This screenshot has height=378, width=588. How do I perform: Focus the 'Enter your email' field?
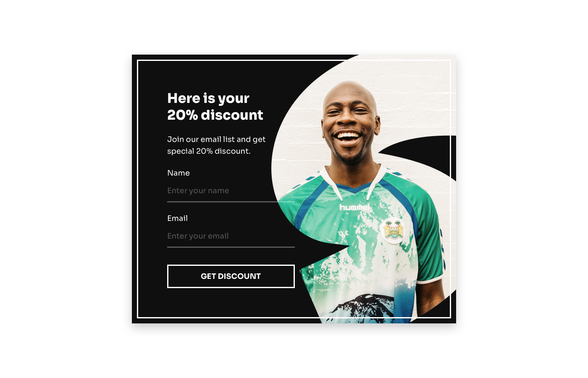231,236
